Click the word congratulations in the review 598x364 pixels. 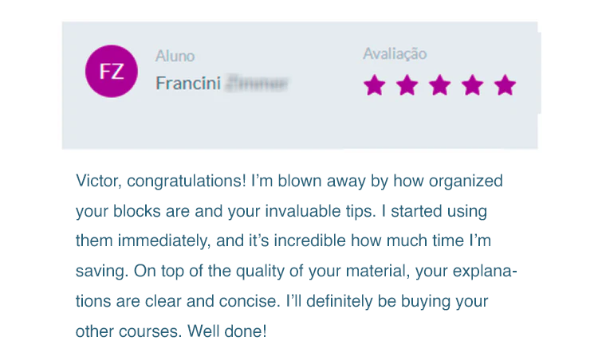186,181
